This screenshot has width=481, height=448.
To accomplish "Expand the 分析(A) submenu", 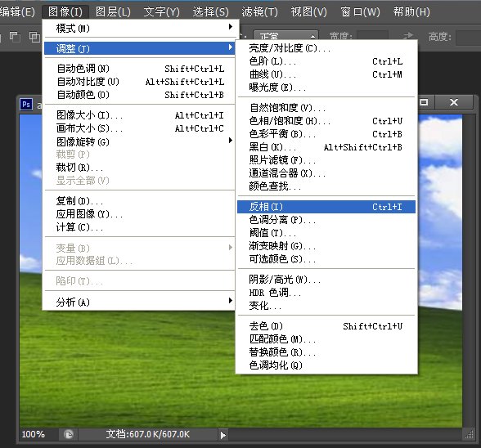I will (x=140, y=302).
